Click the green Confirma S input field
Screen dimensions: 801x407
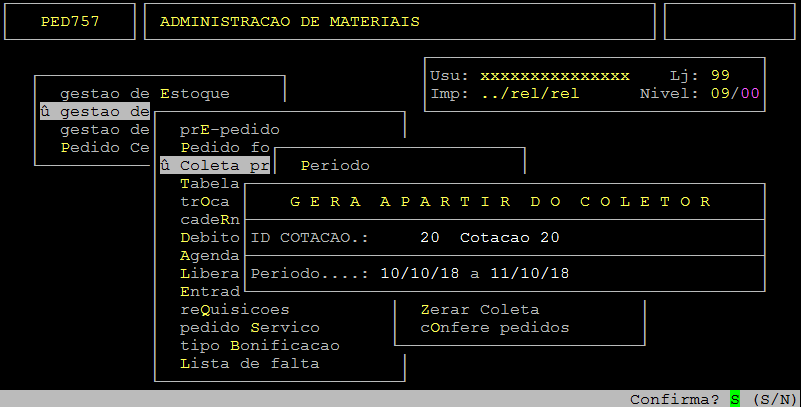click(x=735, y=399)
